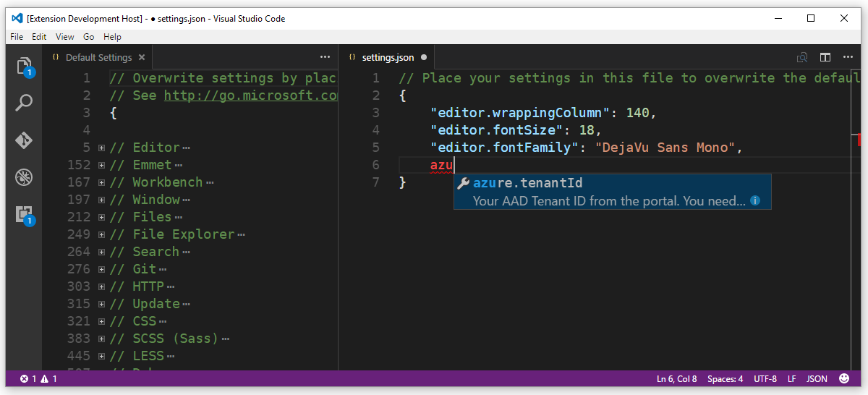868x395 pixels.
Task: Switch to the settings.json tab
Action: [388, 57]
